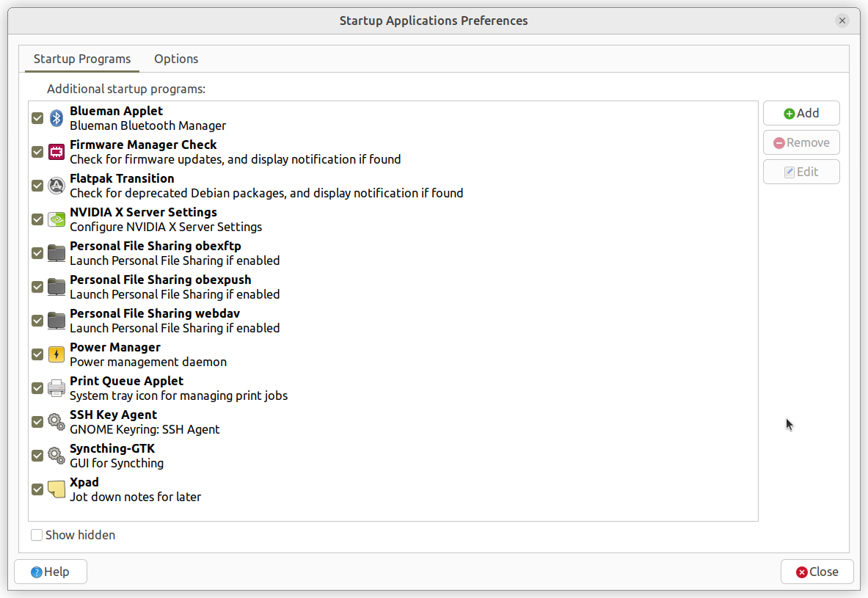868x598 pixels.
Task: Select the Syncthing-GTK entry title
Action: 112,448
